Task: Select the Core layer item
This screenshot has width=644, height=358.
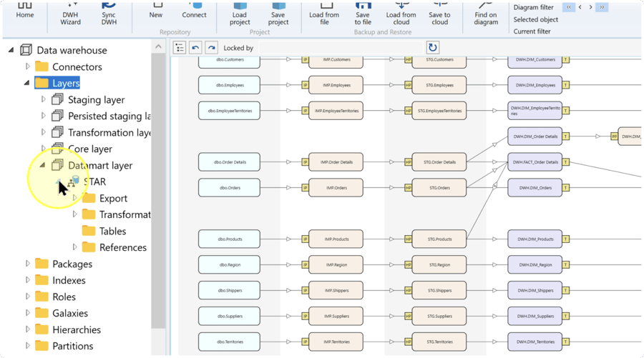Action: click(x=90, y=149)
